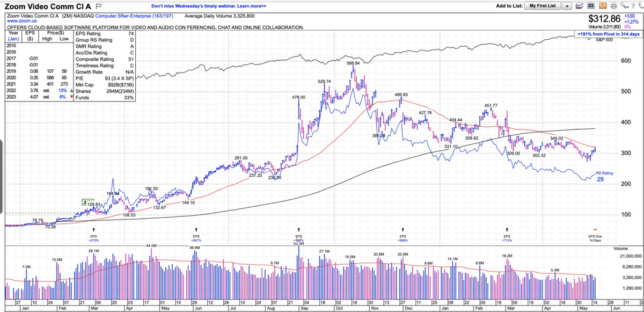This screenshot has width=644, height=312.
Task: Click the Zoom Video Comm Cl A title
Action: (48, 6)
